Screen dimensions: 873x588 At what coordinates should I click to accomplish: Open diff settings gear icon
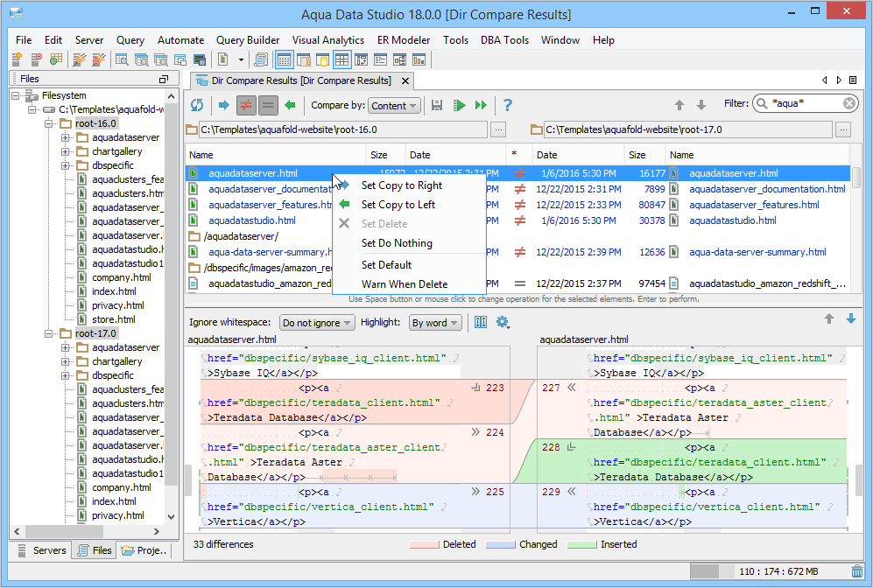pyautogui.click(x=503, y=322)
